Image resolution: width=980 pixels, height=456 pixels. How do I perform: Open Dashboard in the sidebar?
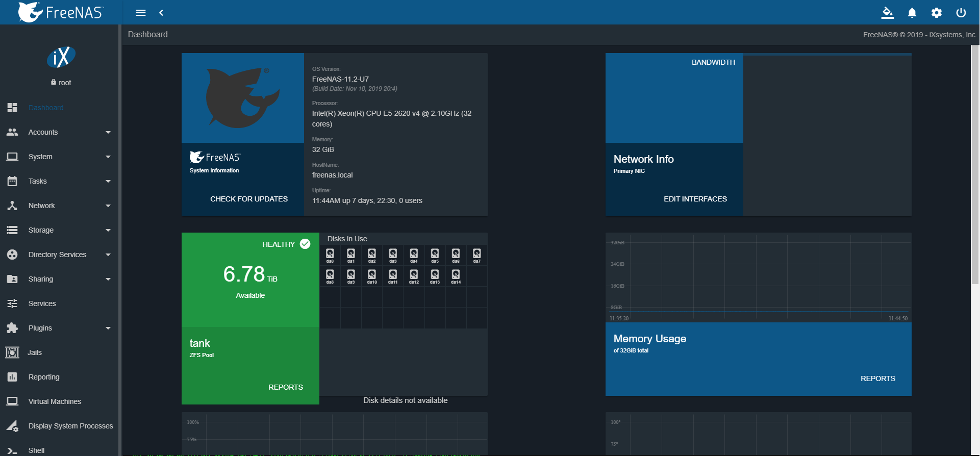[x=59, y=108]
